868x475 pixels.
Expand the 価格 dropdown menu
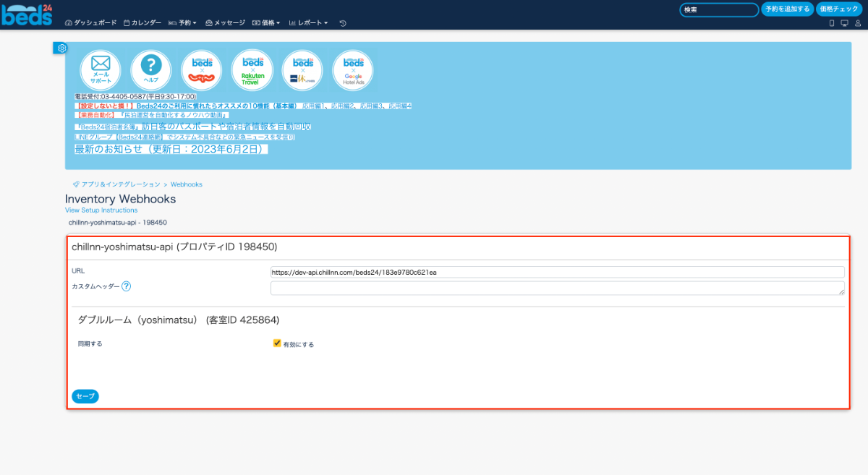click(x=266, y=23)
